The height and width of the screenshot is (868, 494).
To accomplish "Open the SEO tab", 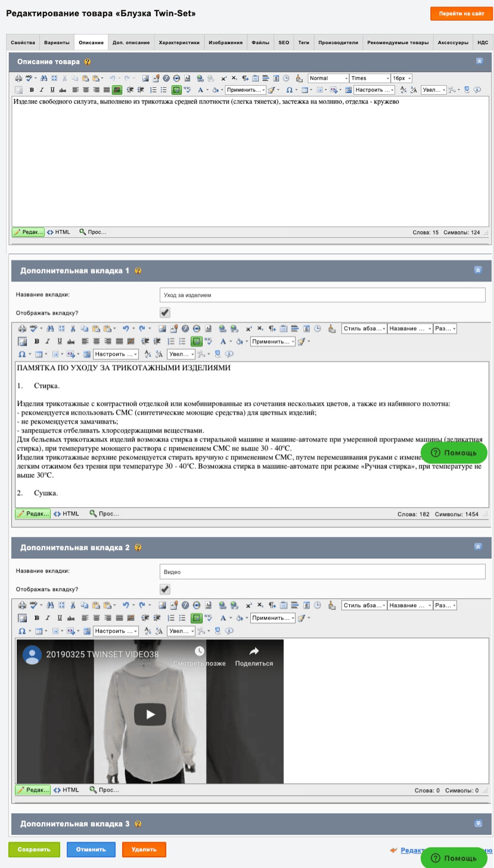I will (284, 43).
